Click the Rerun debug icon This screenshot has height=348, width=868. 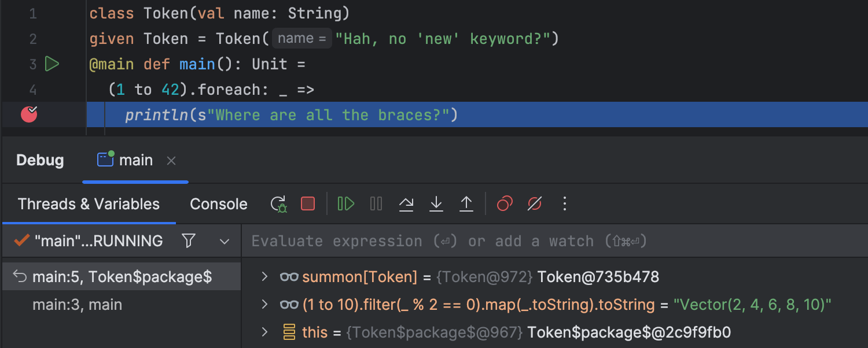(279, 204)
